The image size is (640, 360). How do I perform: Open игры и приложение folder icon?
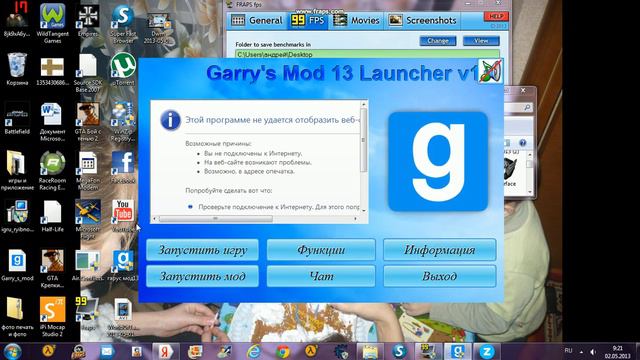17,171
